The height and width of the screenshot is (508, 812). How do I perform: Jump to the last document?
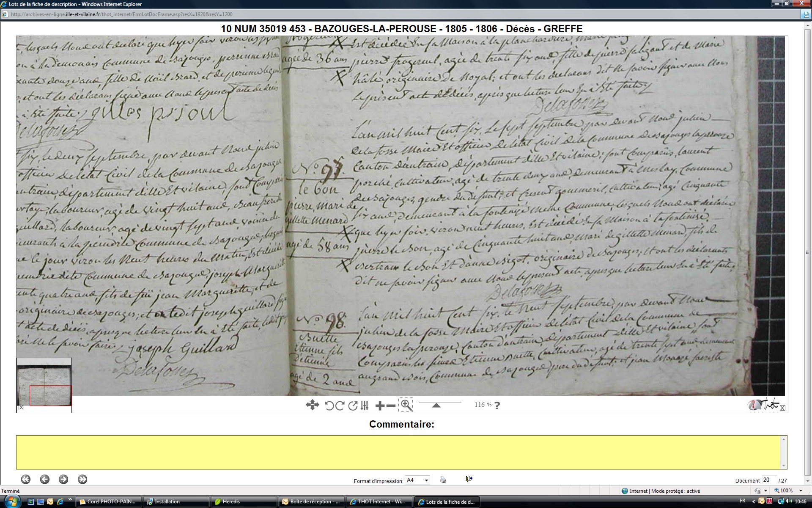tap(82, 479)
